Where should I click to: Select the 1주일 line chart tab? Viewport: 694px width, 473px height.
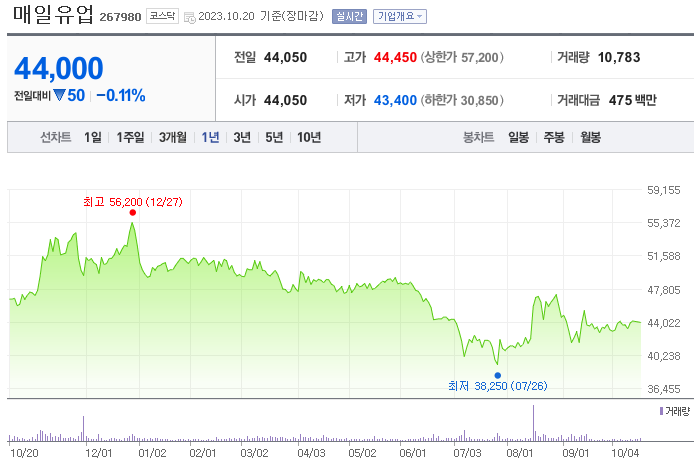(x=130, y=138)
